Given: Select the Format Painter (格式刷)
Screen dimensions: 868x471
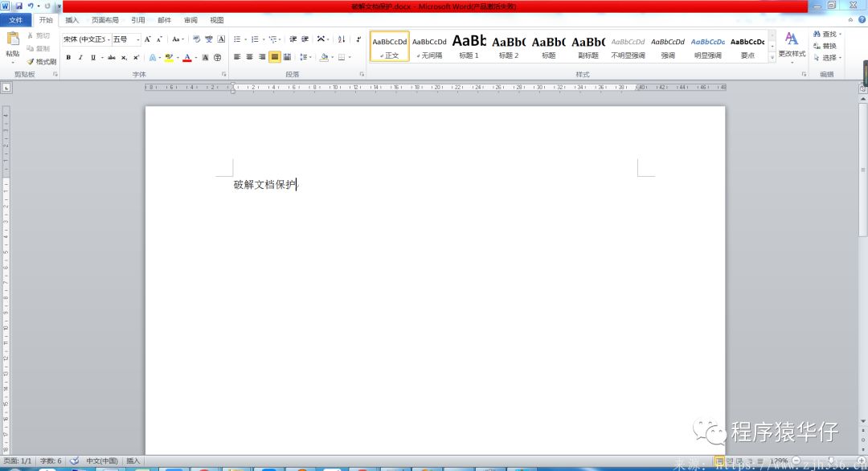Looking at the screenshot, I should [42, 61].
